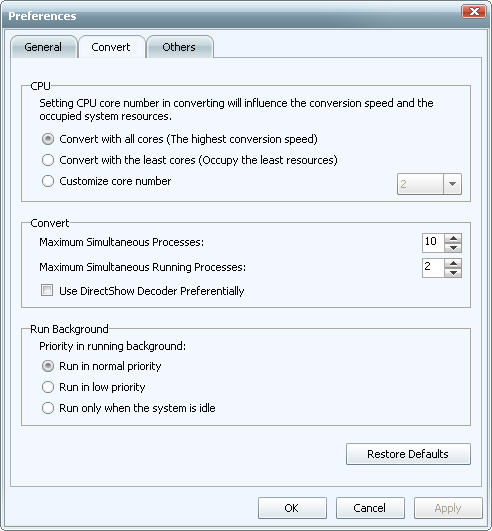Decrease Maximum Simultaneous Processes with down arrow

click(453, 248)
